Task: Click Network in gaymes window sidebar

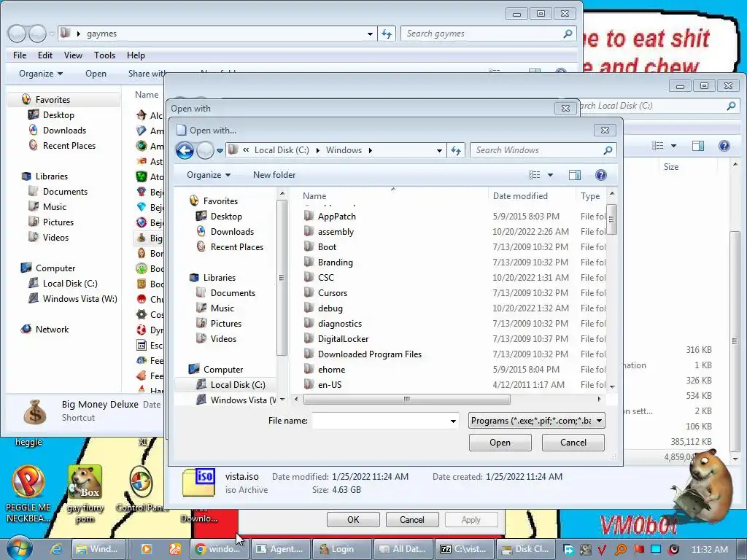Action: coord(52,330)
